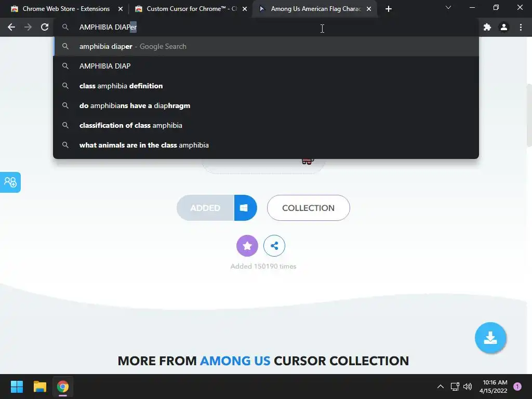Viewport: 532px width, 399px height.
Task: Open File Explorer from taskbar
Action: pyautogui.click(x=39, y=387)
